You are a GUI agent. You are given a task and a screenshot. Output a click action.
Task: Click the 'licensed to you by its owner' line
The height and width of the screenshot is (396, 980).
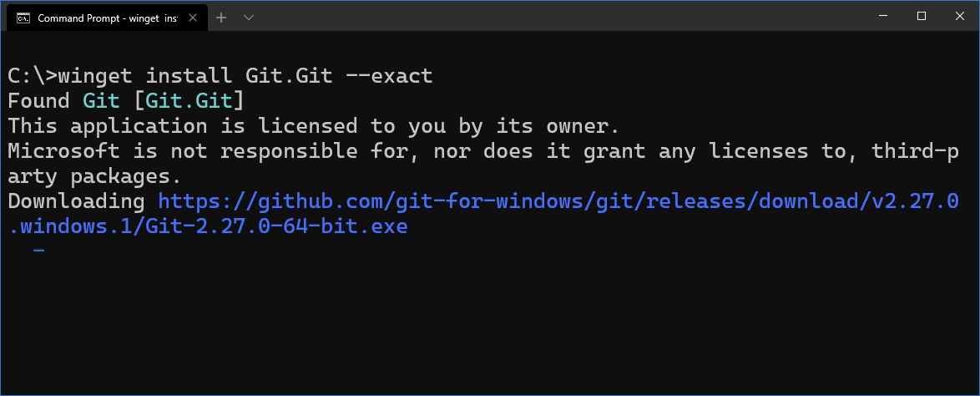313,126
